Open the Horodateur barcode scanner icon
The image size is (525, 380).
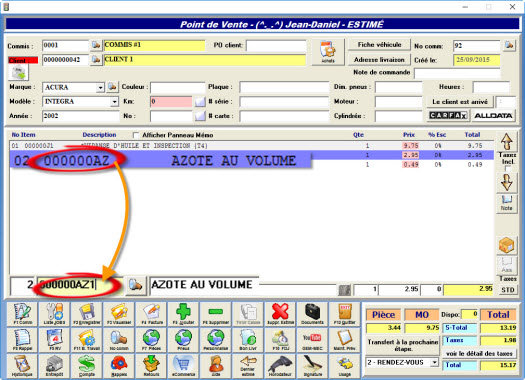click(280, 366)
